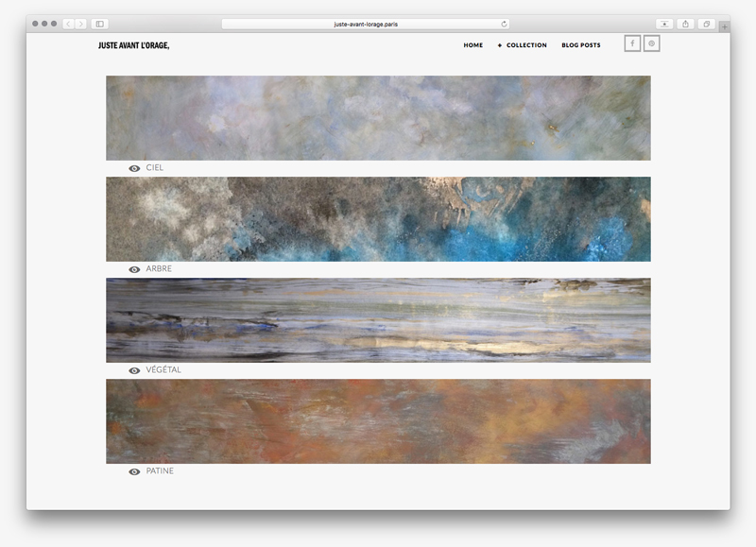Go forward with the Safari forward arrow

tap(81, 24)
